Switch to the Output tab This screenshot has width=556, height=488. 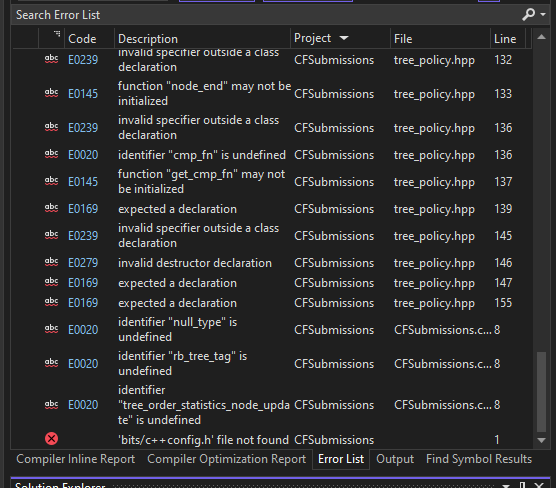pos(395,459)
